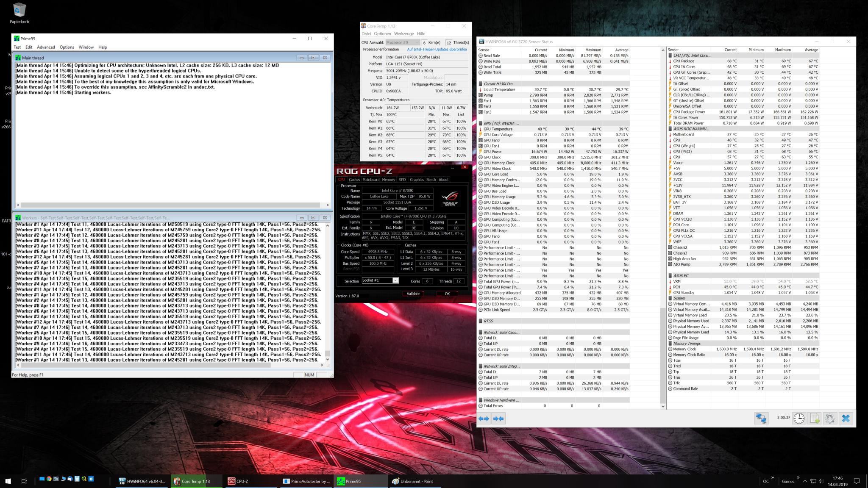Open HWiNFO sensor settings gear icon
Image resolution: width=868 pixels, height=488 pixels.
(x=830, y=419)
